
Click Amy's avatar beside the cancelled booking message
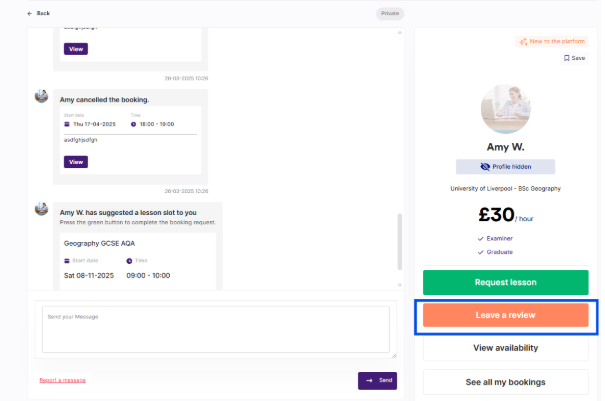[x=41, y=96]
